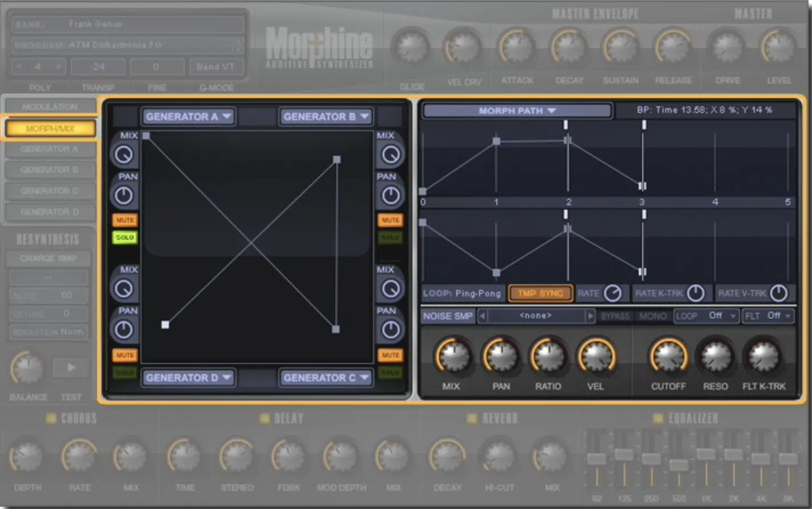Turn the Generator A PAN knob
This screenshot has height=509, width=812.
124,196
